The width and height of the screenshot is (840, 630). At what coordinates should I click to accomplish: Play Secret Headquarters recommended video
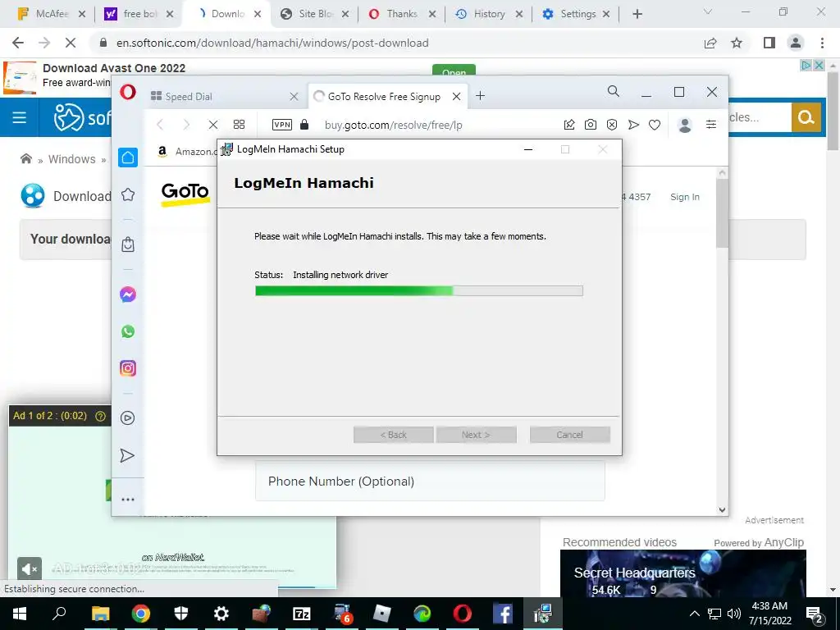[x=683, y=573]
